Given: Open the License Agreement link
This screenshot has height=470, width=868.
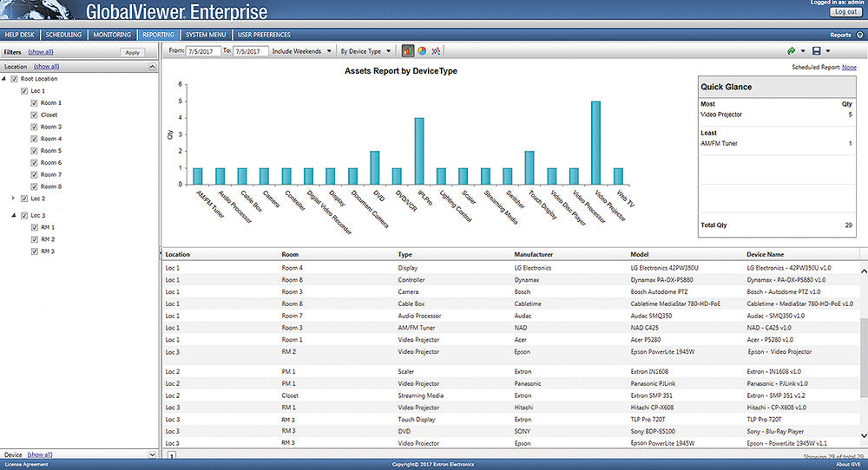Looking at the screenshot, I should 27,465.
